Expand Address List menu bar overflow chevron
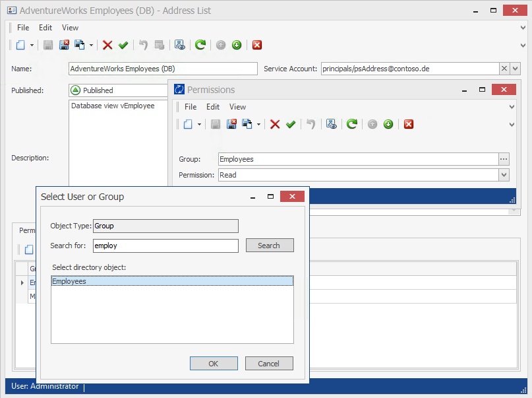The width and height of the screenshot is (532, 398). 523,28
